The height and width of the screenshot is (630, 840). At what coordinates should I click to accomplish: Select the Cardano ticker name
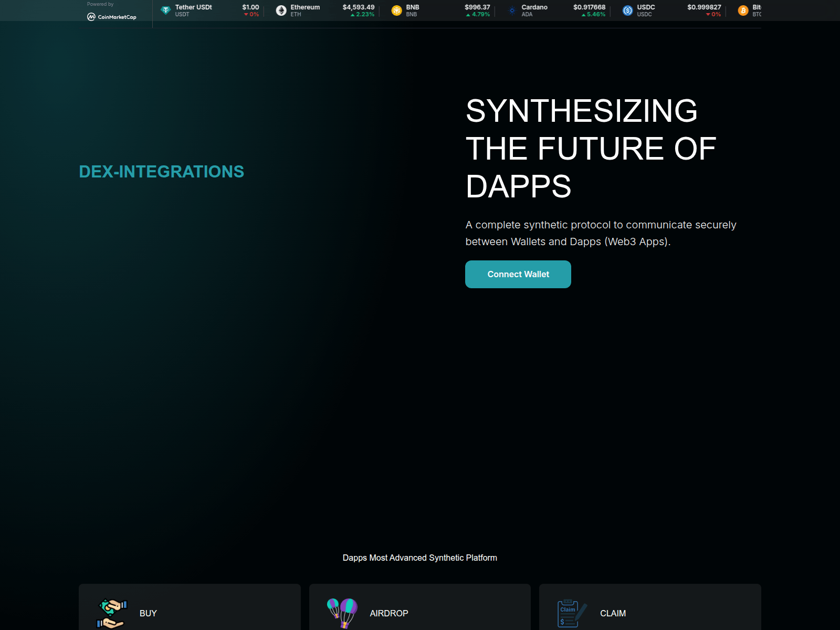point(534,7)
